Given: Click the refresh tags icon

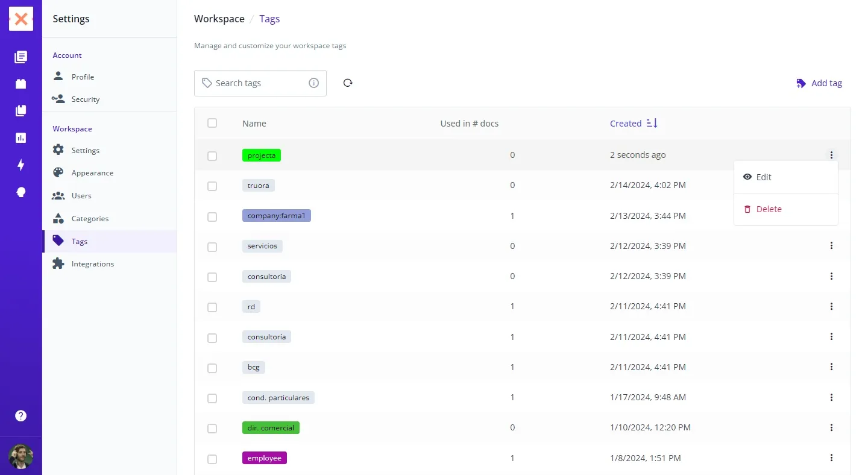Looking at the screenshot, I should (x=348, y=83).
